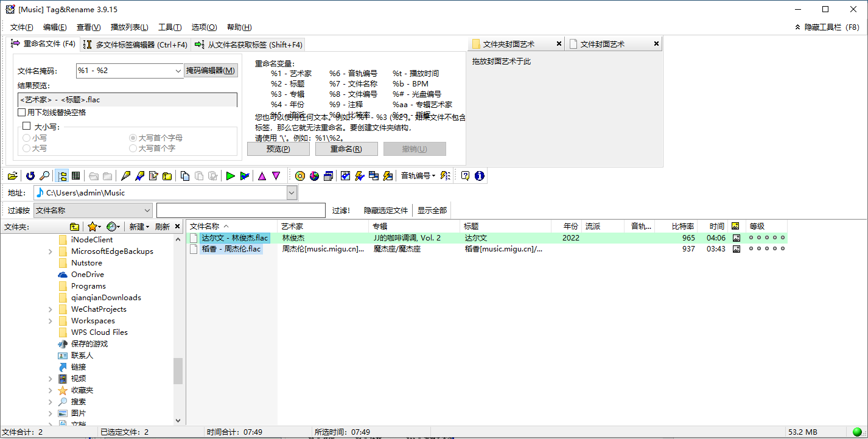The image size is (868, 439).
Task: Click the 刷新 button in folder panel
Action: (163, 227)
